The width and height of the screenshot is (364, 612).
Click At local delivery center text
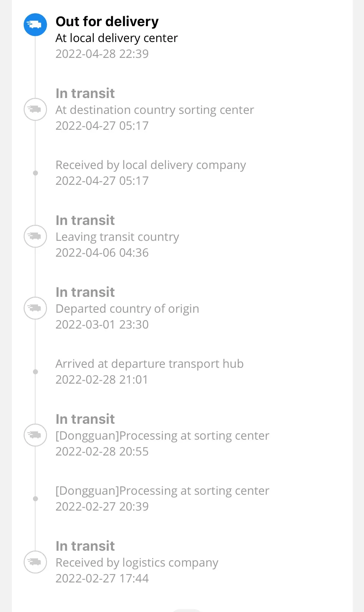click(x=116, y=38)
